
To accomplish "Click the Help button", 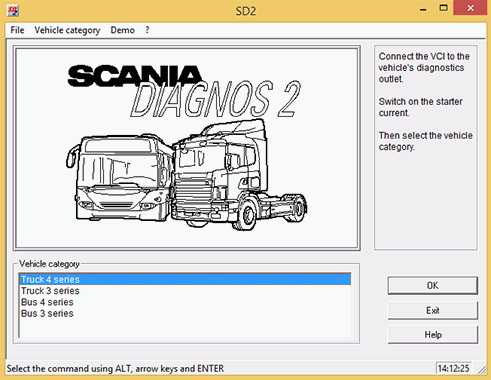I will tap(433, 334).
